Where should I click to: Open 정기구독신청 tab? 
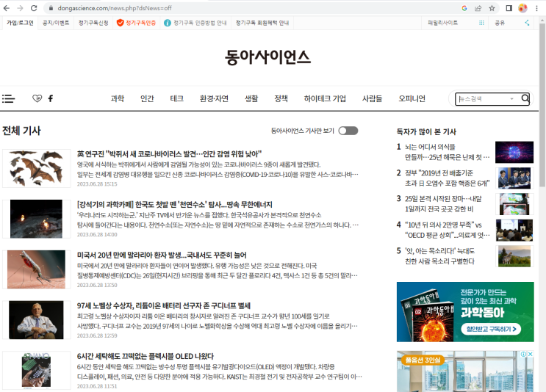(93, 23)
